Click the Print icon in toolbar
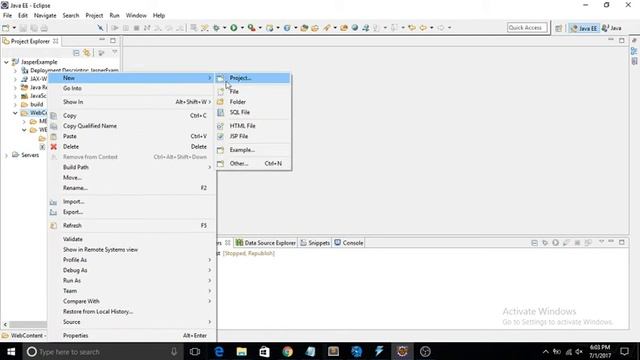Viewport: 640px width, 360px height. pyautogui.click(x=44, y=28)
